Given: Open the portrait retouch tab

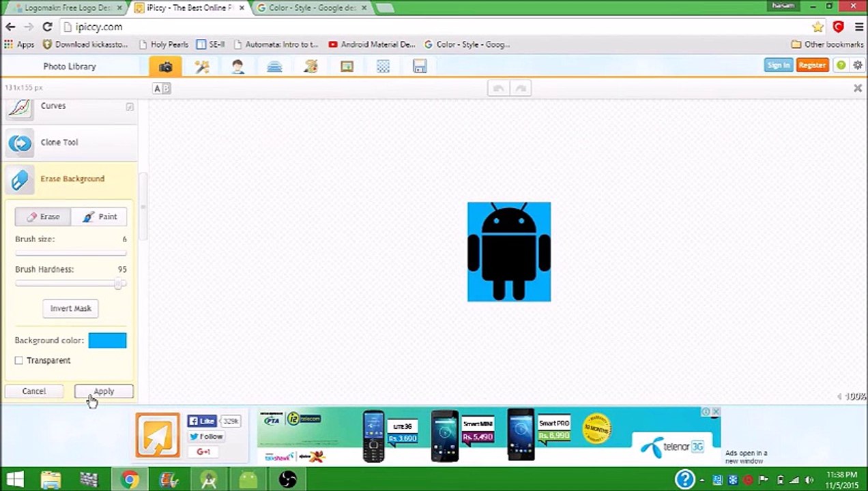Looking at the screenshot, I should coord(237,66).
